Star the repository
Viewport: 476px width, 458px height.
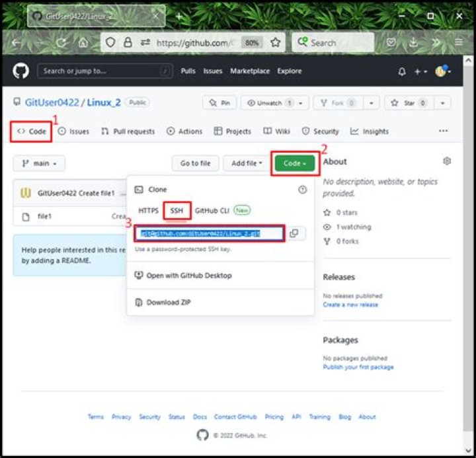tap(409, 103)
